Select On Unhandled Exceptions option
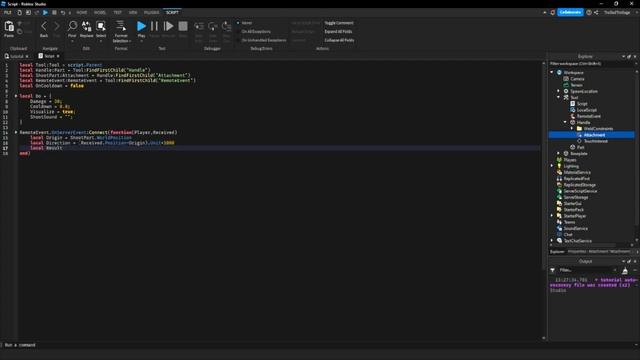 [262, 40]
